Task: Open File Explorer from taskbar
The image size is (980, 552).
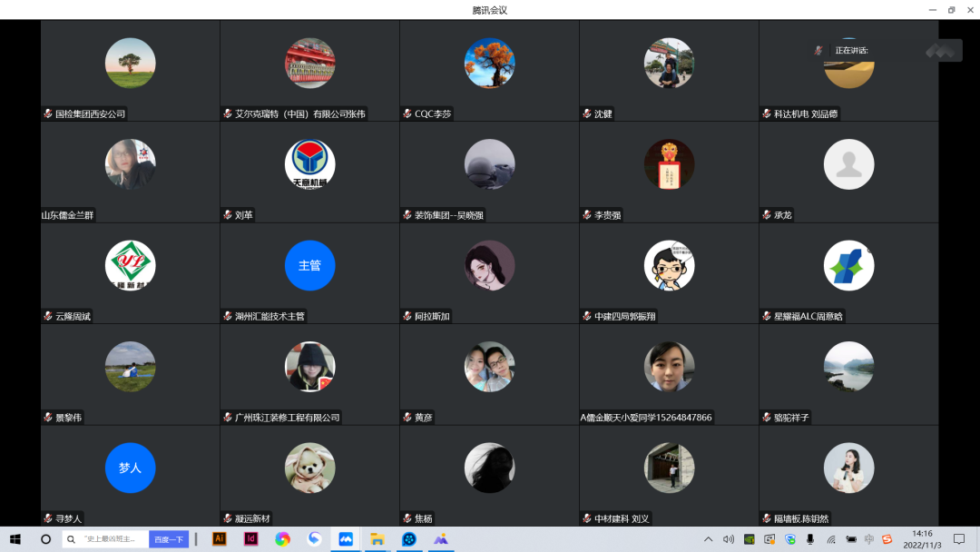Action: [x=377, y=539]
